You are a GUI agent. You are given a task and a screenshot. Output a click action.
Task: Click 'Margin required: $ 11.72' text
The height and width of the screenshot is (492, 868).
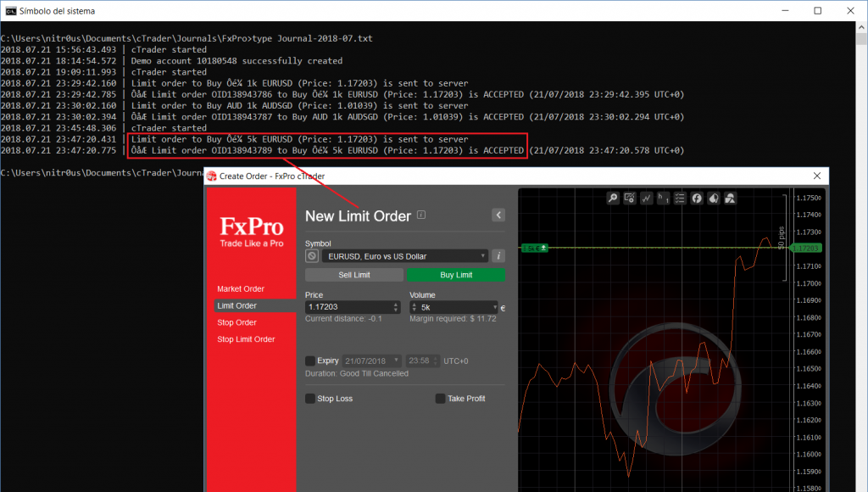(453, 319)
